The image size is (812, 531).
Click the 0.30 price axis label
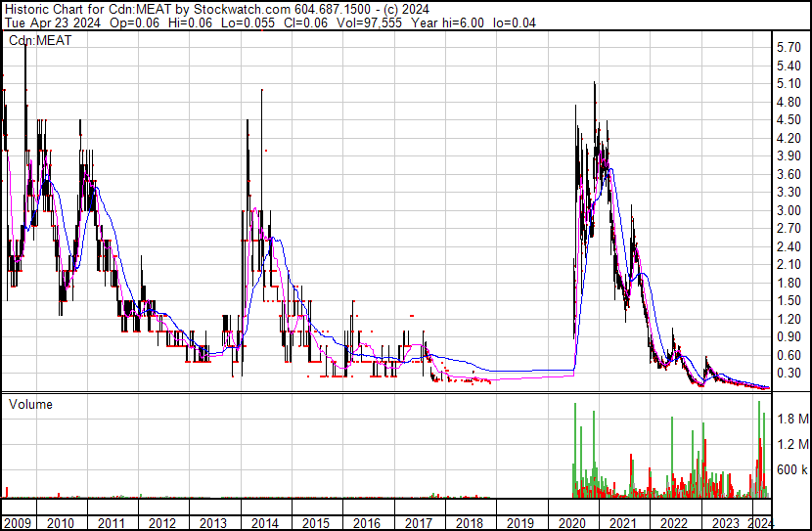pyautogui.click(x=789, y=373)
